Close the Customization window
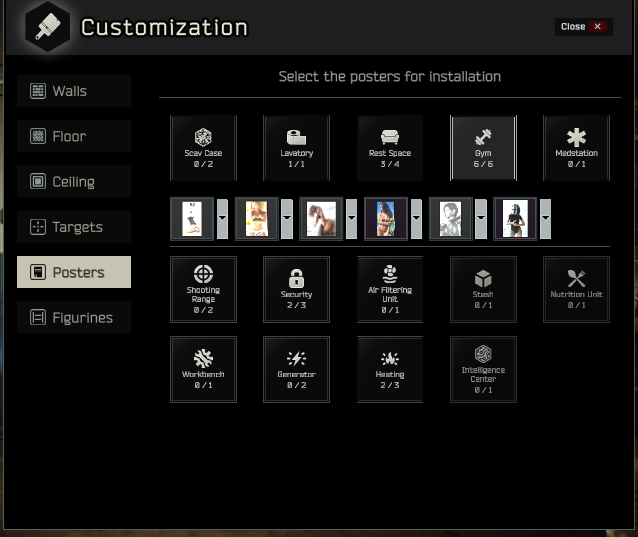 point(583,27)
